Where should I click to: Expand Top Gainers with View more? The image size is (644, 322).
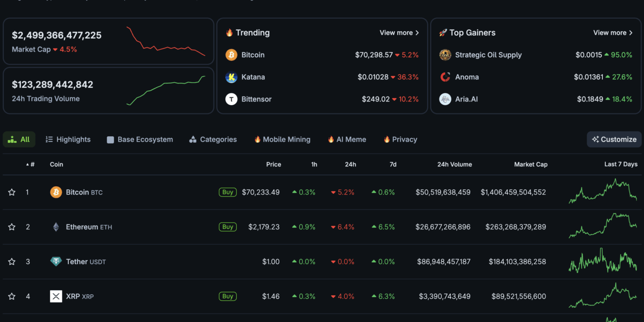point(613,33)
